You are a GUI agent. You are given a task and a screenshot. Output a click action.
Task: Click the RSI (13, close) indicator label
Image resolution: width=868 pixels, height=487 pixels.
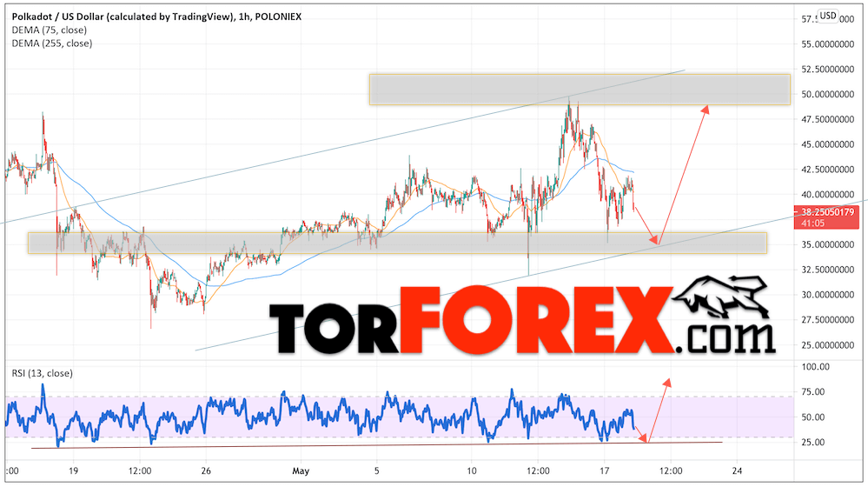[x=42, y=373]
